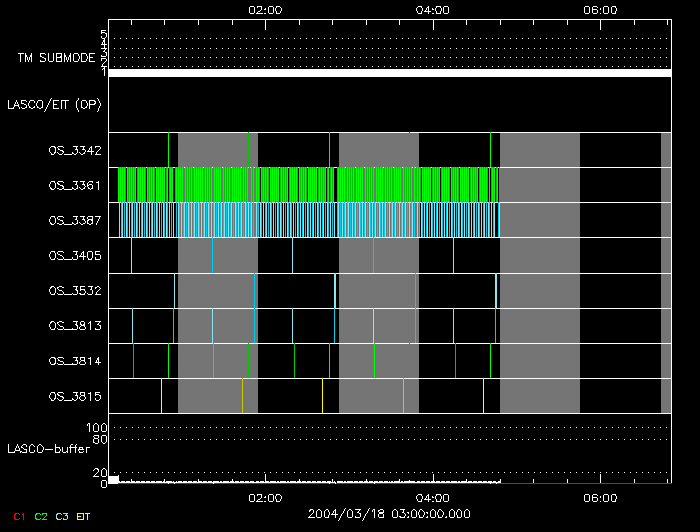Screen dimensions: 700x532
Task: Click the EIT legend entry
Action: click(83, 515)
